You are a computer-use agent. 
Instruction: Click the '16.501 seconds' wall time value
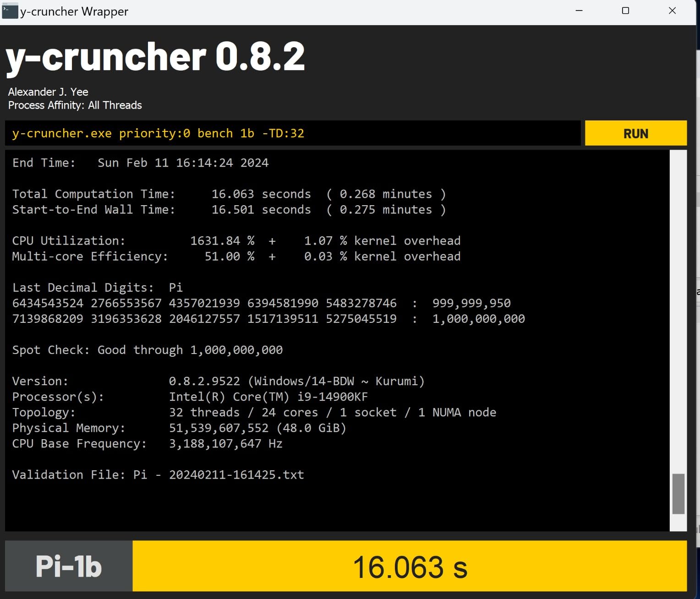(x=261, y=210)
